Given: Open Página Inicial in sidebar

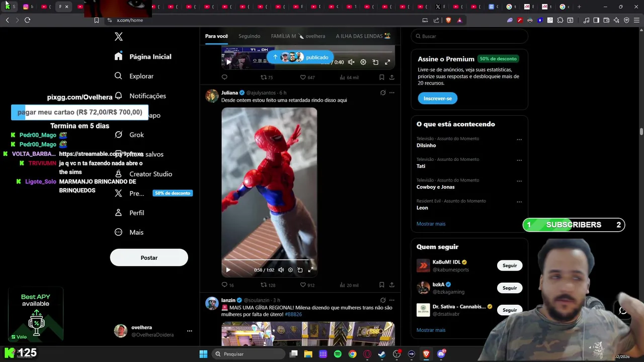Looking at the screenshot, I should (x=143, y=56).
